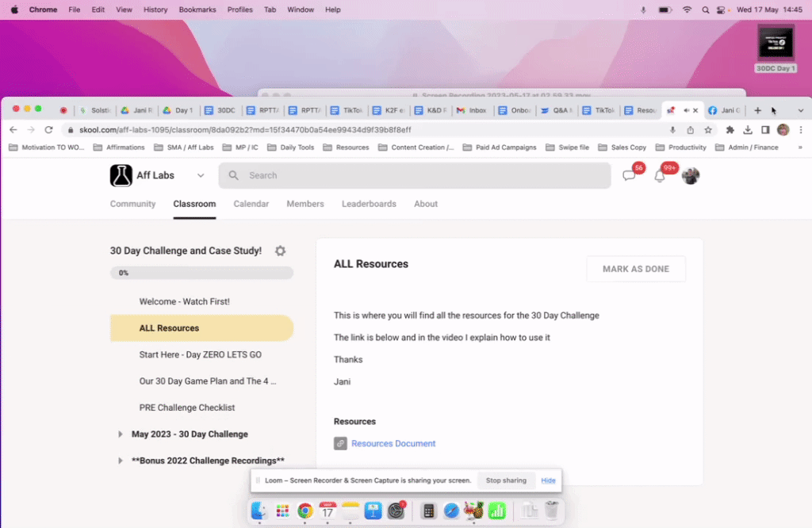Open SMA / Aff Labs bookmarks folder
Viewport: 812px width, 528px height.
click(184, 147)
